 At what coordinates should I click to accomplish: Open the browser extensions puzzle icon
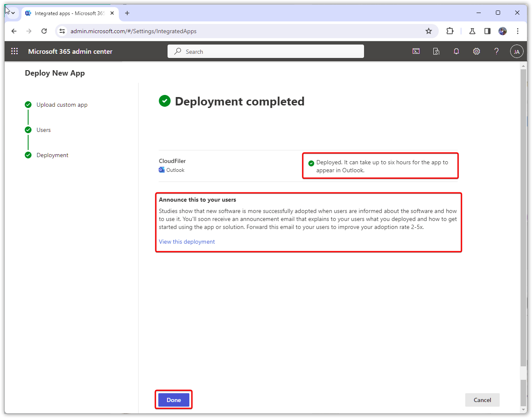tap(450, 31)
